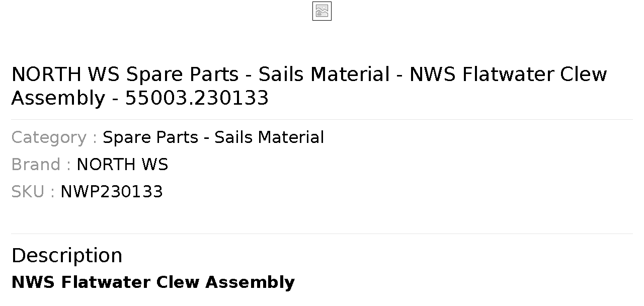Click the gray SKU label

tap(33, 192)
